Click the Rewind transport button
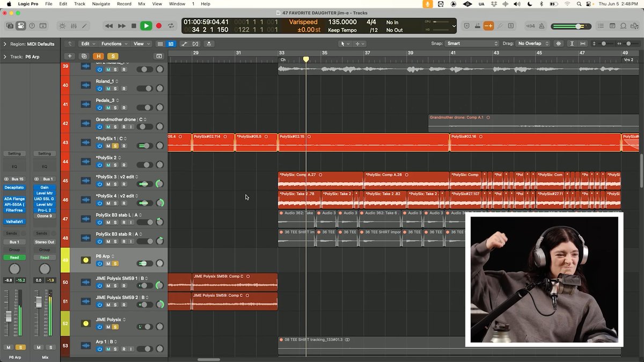Viewport: 644px width, 362px height. (109, 26)
